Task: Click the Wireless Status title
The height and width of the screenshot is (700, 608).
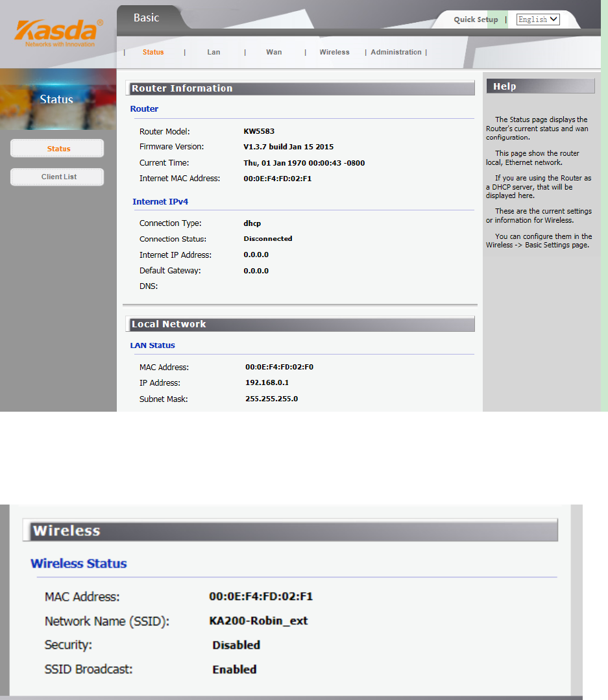Action: point(79,564)
